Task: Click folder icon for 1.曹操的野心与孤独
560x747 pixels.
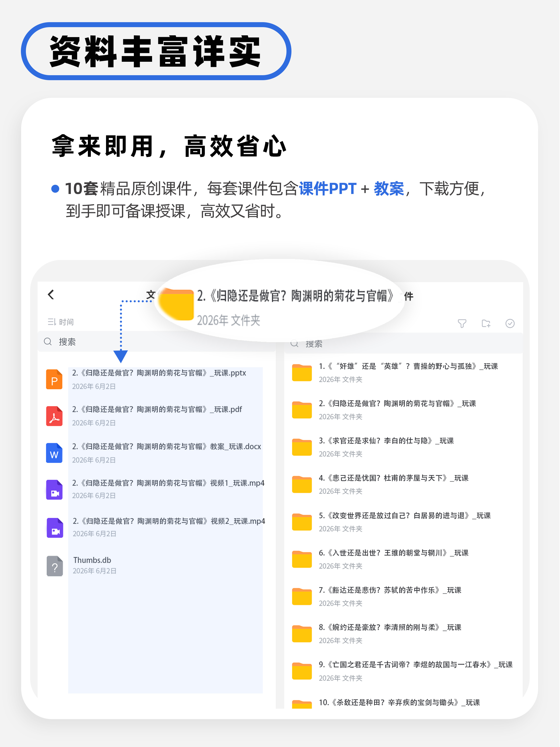Action: [x=302, y=373]
